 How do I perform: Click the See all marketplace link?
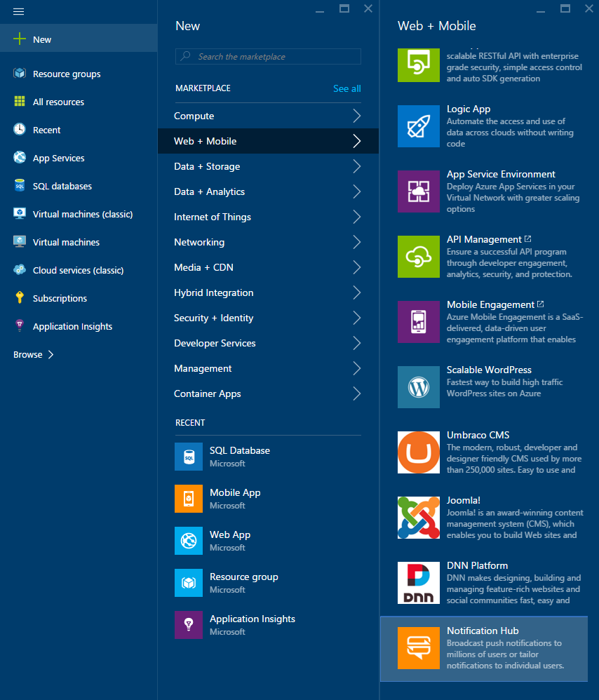click(346, 88)
